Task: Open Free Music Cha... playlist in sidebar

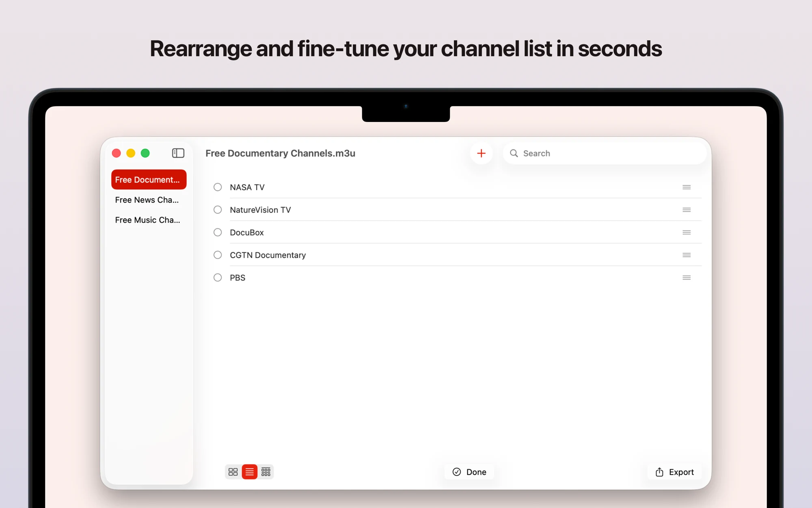Action: pos(149,220)
